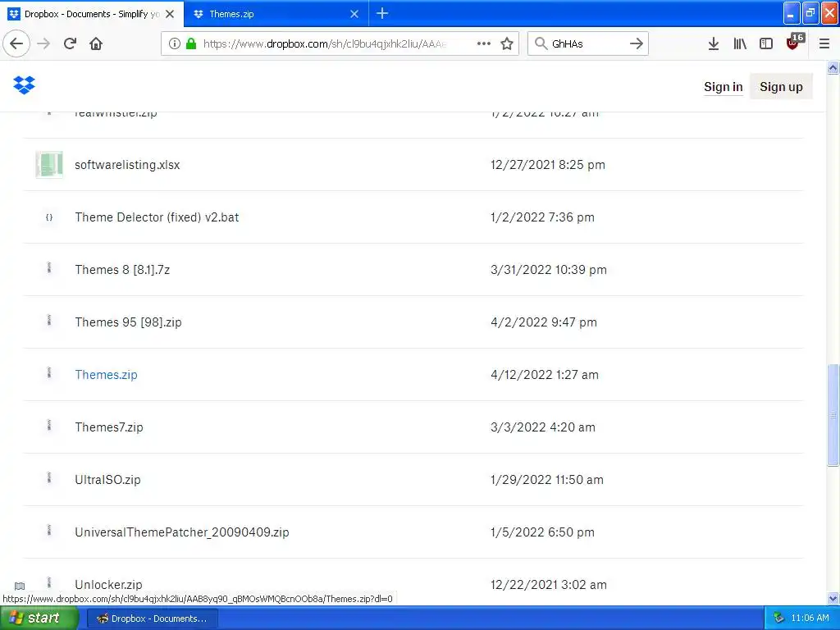Viewport: 840px width, 630px height.
Task: Click the date 3/31/2022 10:39 pm
Action: [549, 269]
